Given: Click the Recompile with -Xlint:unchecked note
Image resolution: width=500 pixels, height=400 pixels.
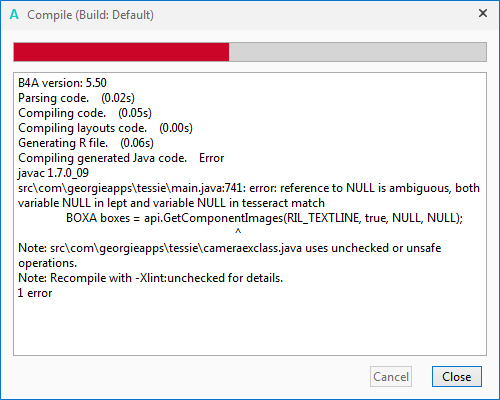Looking at the screenshot, I should coord(150,278).
